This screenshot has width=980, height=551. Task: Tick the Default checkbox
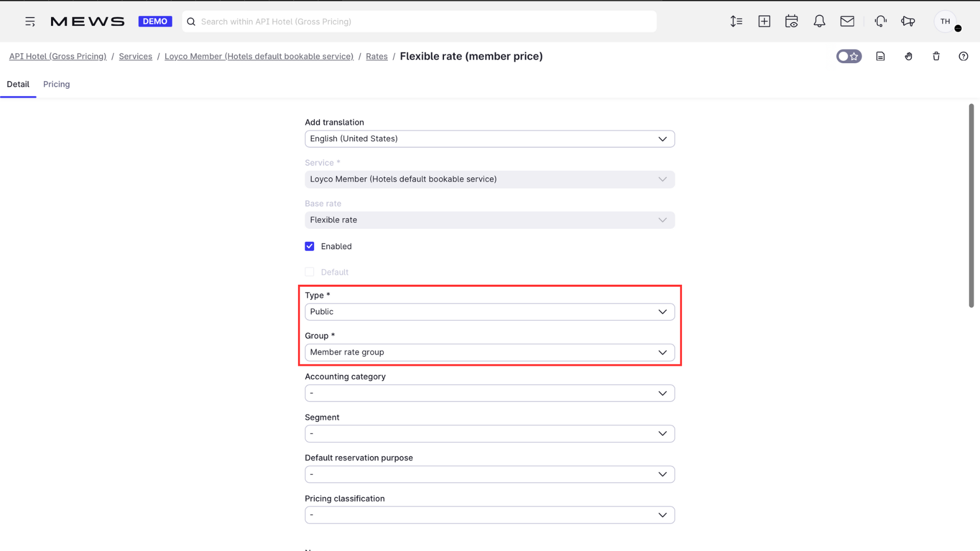[x=310, y=272]
